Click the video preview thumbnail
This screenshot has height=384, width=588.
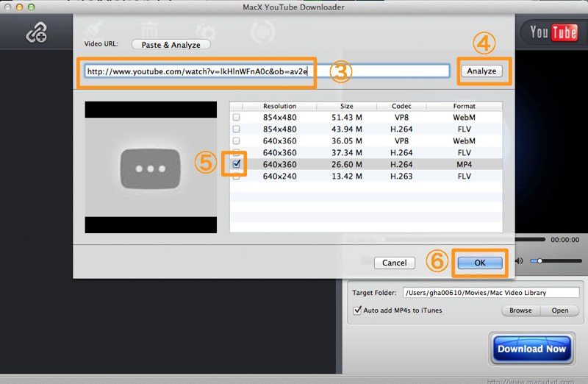(x=151, y=167)
